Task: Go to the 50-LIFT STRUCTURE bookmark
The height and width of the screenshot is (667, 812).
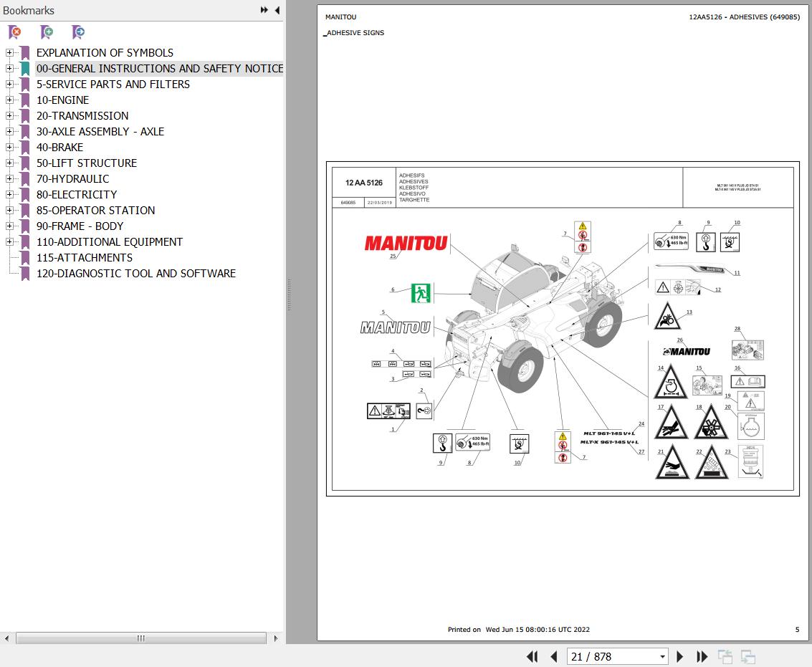Action: (87, 163)
